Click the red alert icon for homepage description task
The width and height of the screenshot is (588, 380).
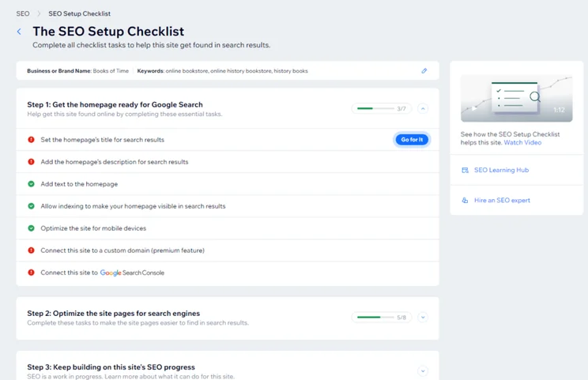[31, 162]
